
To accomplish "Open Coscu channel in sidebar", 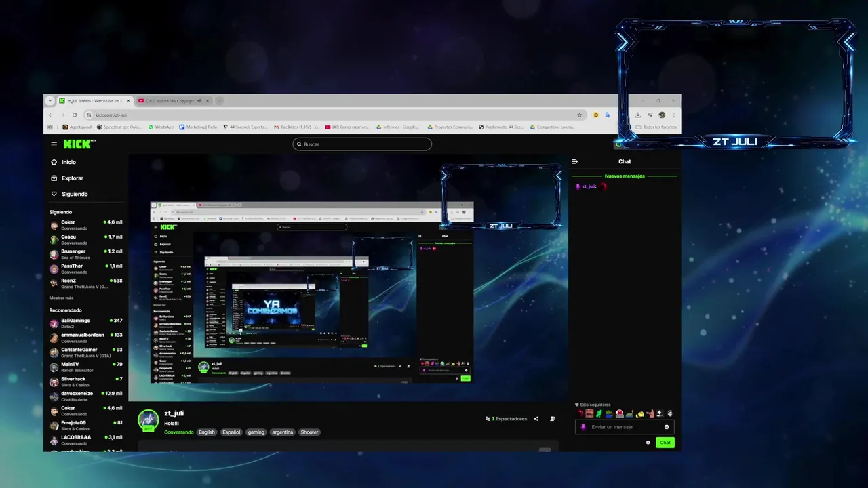I will coord(86,239).
